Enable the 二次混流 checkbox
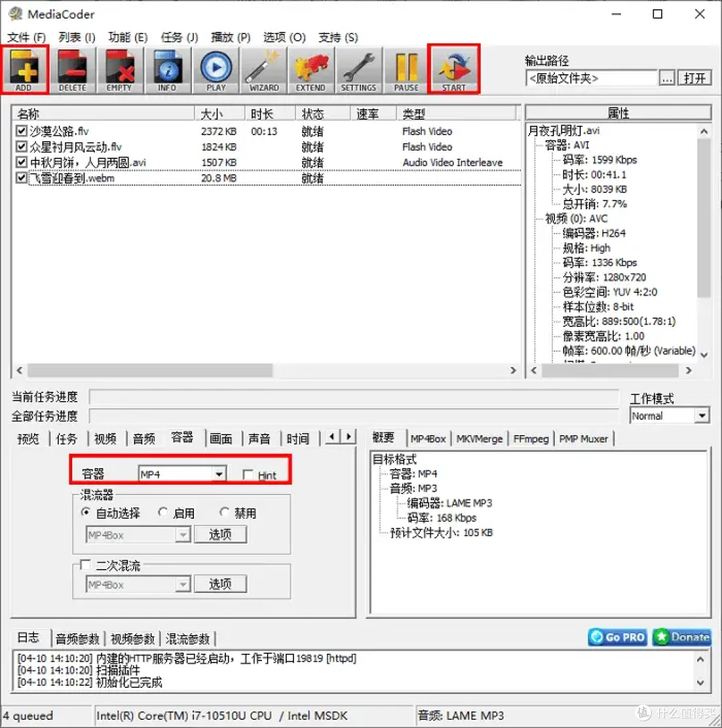The height and width of the screenshot is (728, 722). click(86, 565)
